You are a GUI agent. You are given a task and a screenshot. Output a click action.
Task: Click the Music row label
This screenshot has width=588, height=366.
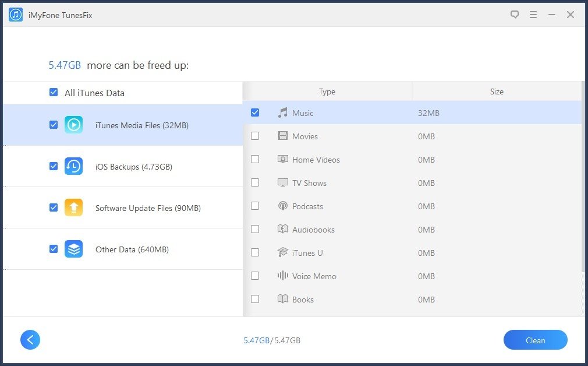[303, 113]
